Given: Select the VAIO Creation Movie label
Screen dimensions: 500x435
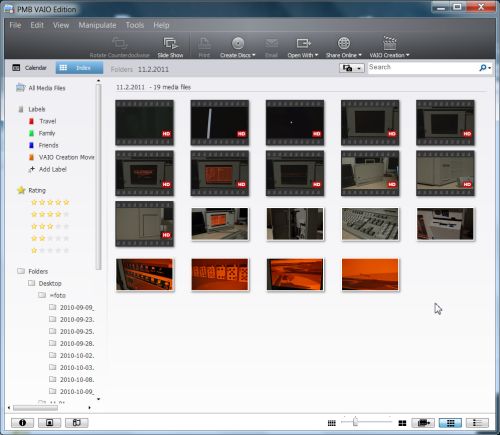Looking at the screenshot, I should pyautogui.click(x=62, y=157).
